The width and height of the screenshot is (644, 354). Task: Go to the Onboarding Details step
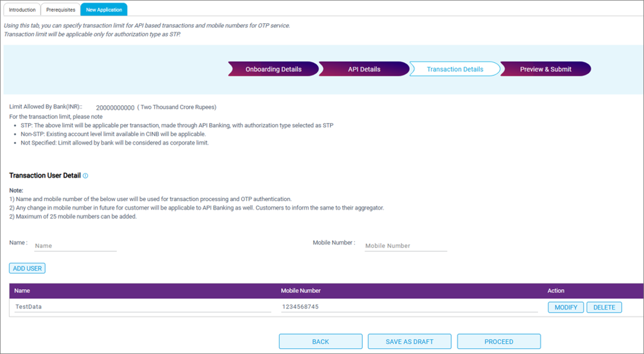click(x=273, y=69)
